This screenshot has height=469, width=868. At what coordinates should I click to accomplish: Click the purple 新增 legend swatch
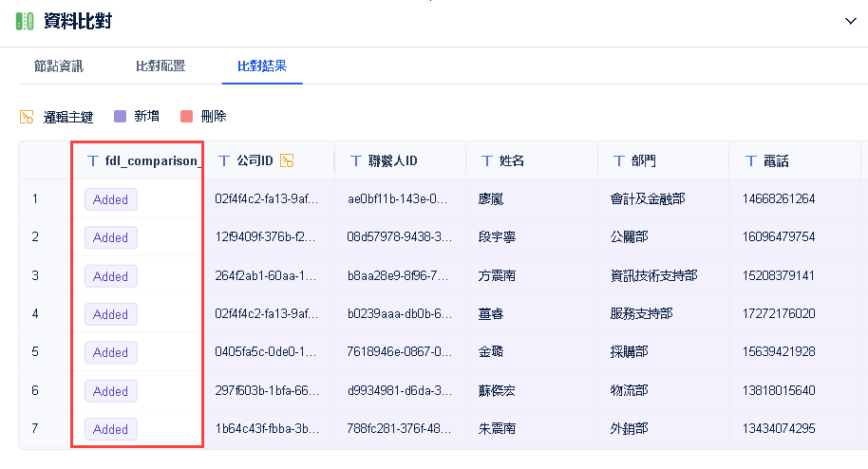coord(120,117)
